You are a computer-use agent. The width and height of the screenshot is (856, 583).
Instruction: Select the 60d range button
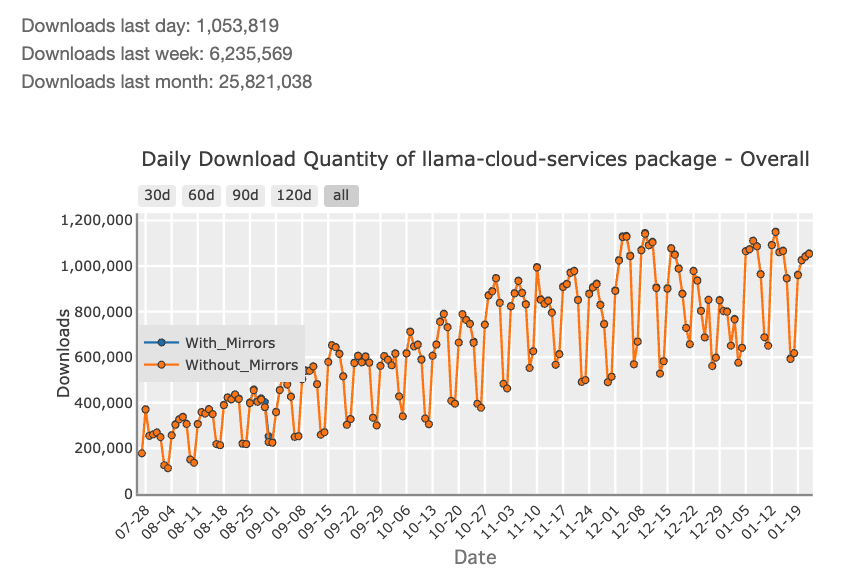click(x=201, y=195)
